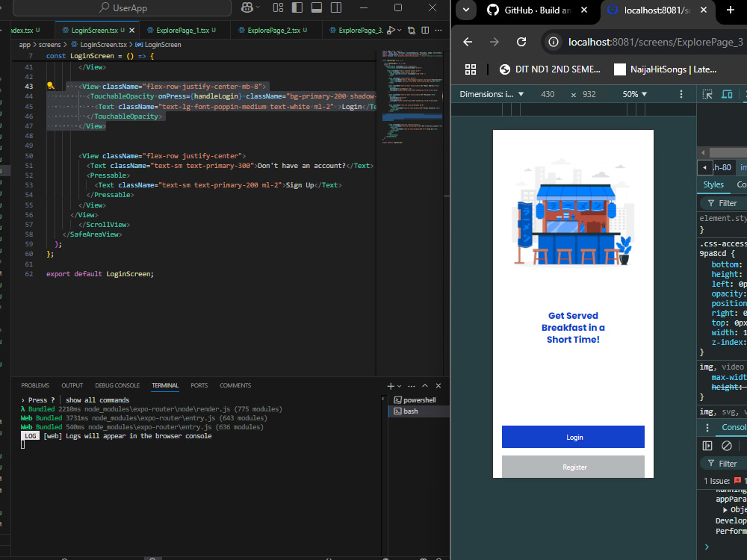
Task: Close the LoginScreen.tsx tab
Action: [132, 30]
